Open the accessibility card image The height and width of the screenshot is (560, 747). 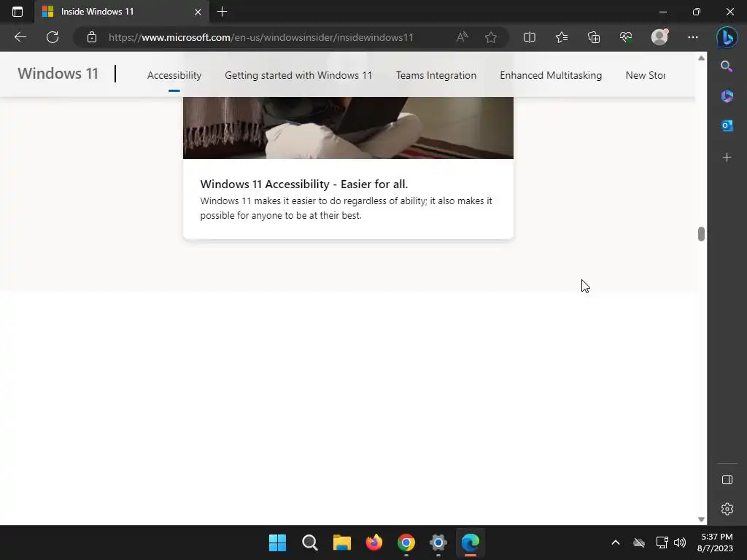coord(348,128)
